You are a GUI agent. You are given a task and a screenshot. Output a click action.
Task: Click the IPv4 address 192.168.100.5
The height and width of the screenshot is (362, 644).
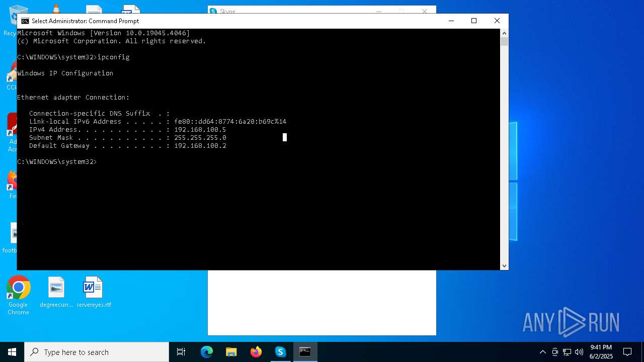[x=200, y=130]
